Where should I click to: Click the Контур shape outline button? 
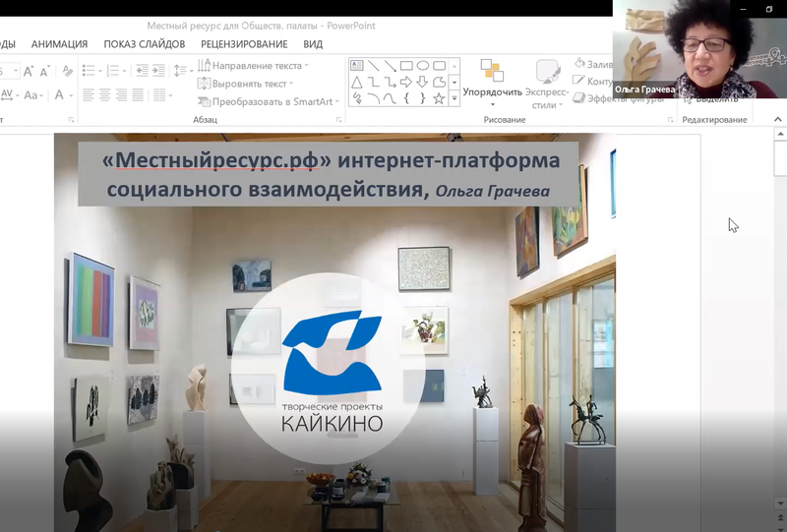point(592,81)
